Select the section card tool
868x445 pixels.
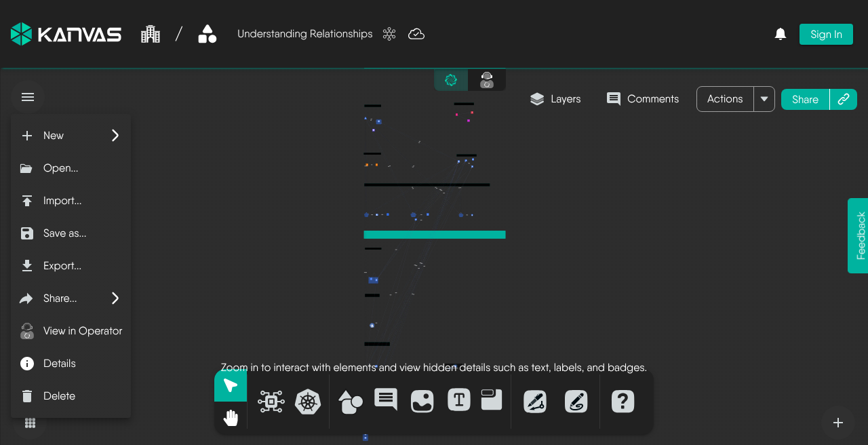click(x=492, y=400)
